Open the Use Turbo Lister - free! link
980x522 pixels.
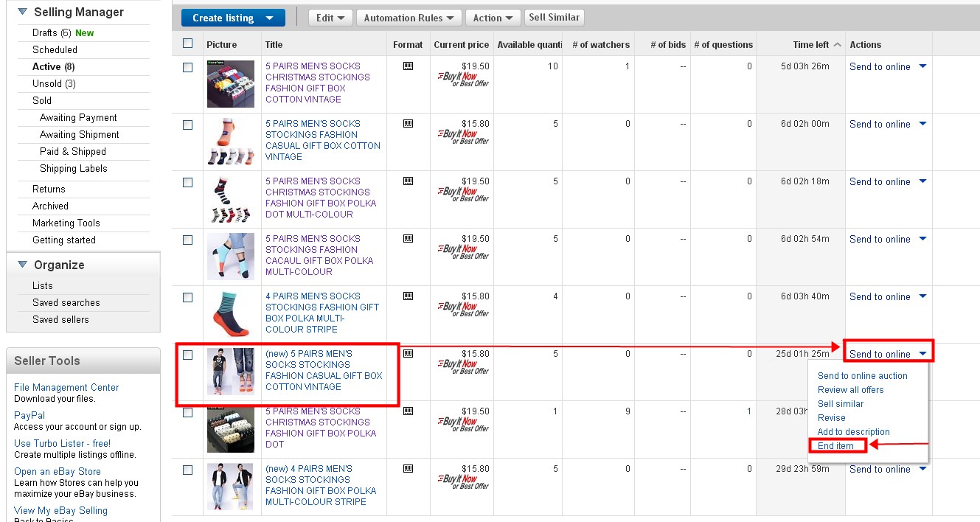coord(63,444)
